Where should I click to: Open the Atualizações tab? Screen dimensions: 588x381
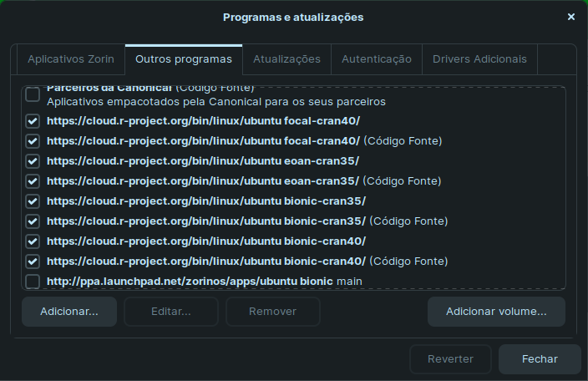pos(286,59)
